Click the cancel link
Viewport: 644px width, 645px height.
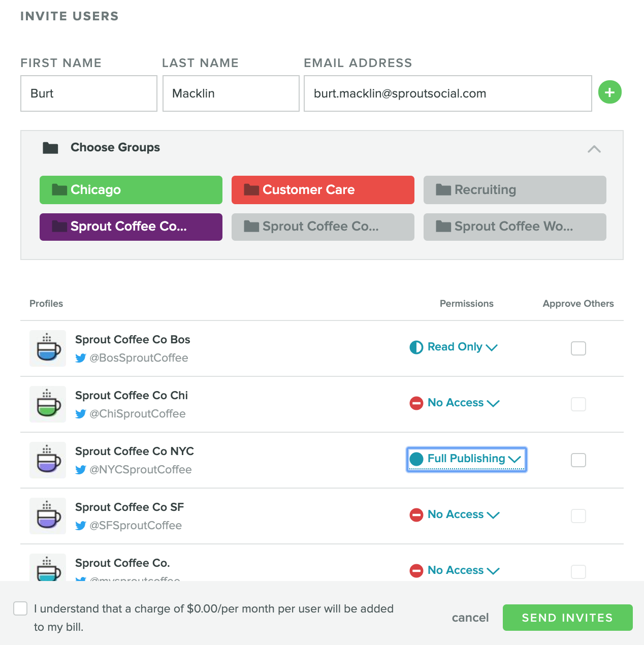click(470, 618)
